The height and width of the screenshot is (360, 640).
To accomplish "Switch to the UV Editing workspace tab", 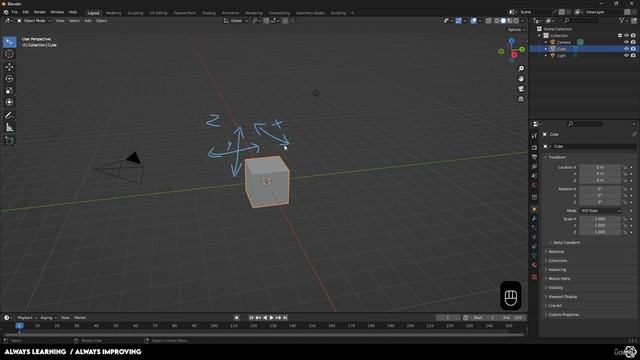I will point(158,13).
